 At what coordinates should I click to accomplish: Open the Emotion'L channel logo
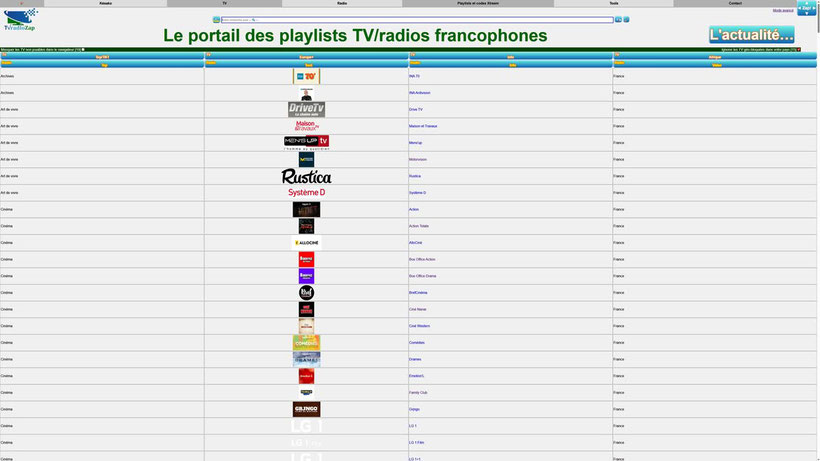[306, 376]
